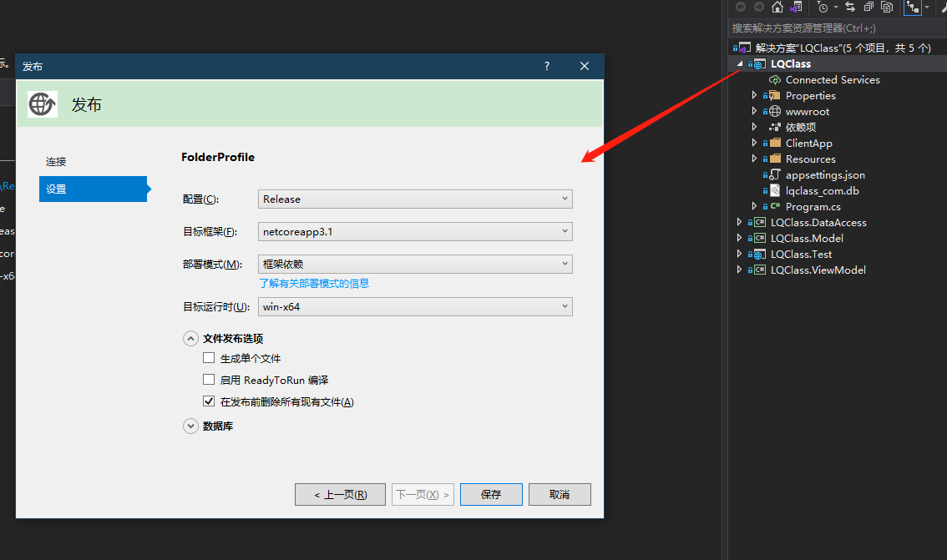Click the 取消 cancel button
The image size is (947, 560).
[x=560, y=494]
